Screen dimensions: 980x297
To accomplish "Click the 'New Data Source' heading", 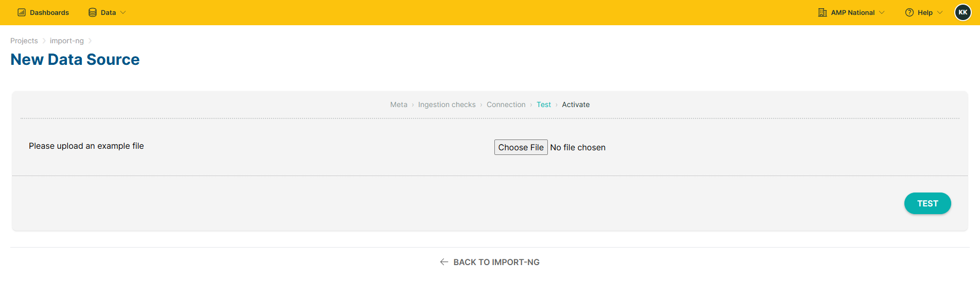I will [75, 60].
